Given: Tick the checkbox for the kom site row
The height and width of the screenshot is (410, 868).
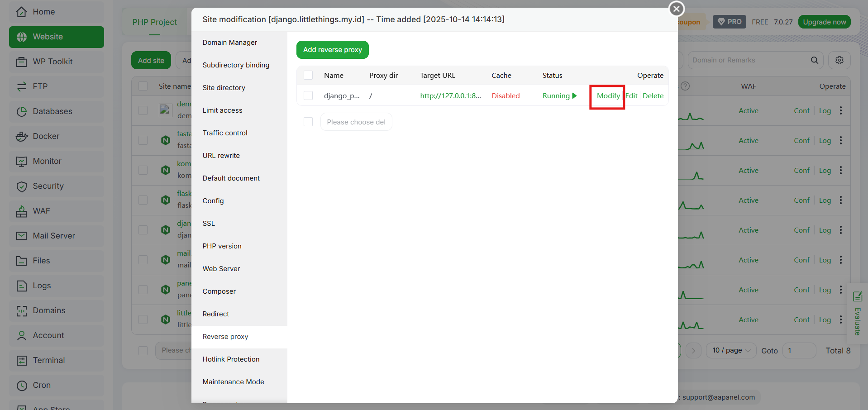Looking at the screenshot, I should click(x=143, y=170).
